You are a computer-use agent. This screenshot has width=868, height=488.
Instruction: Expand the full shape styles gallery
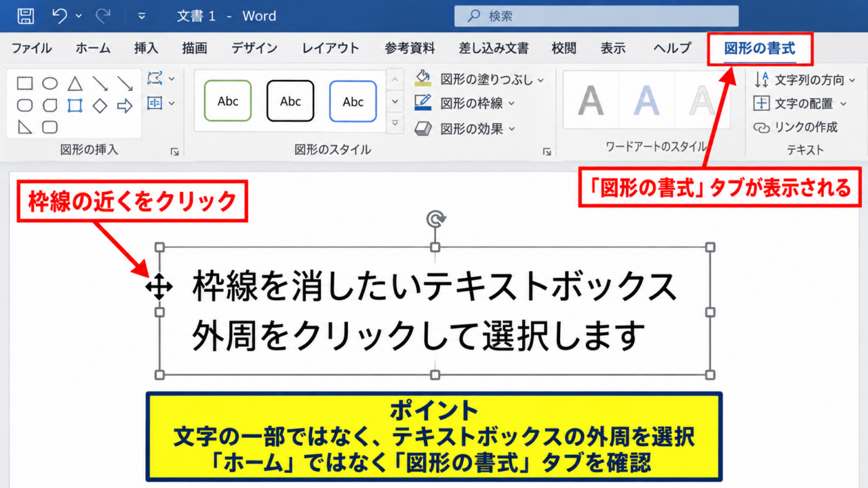click(x=395, y=123)
